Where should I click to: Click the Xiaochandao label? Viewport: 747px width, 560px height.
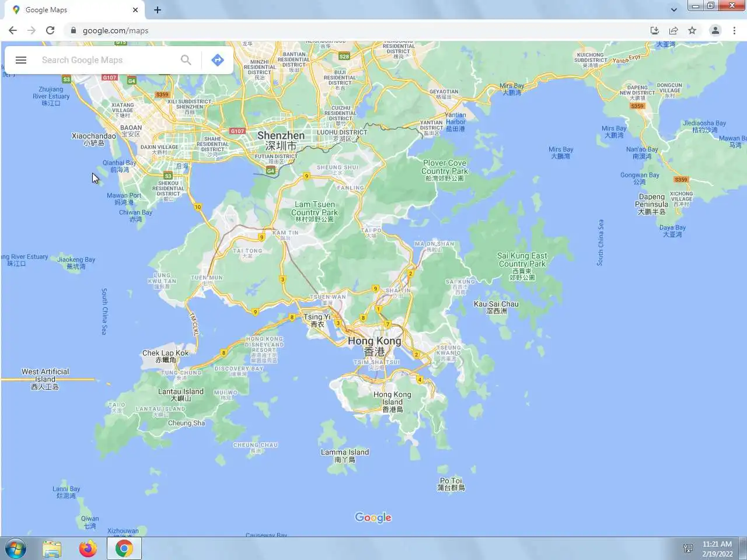click(93, 139)
